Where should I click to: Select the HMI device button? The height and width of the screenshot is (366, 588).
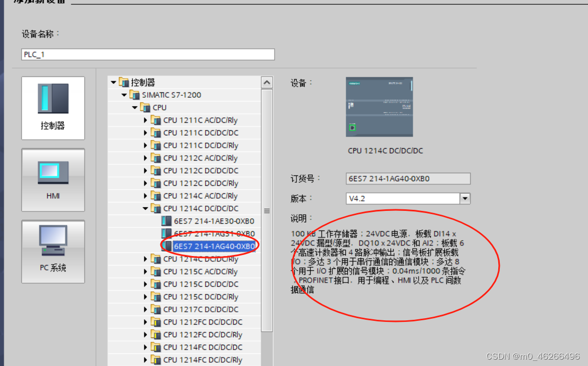(x=53, y=180)
